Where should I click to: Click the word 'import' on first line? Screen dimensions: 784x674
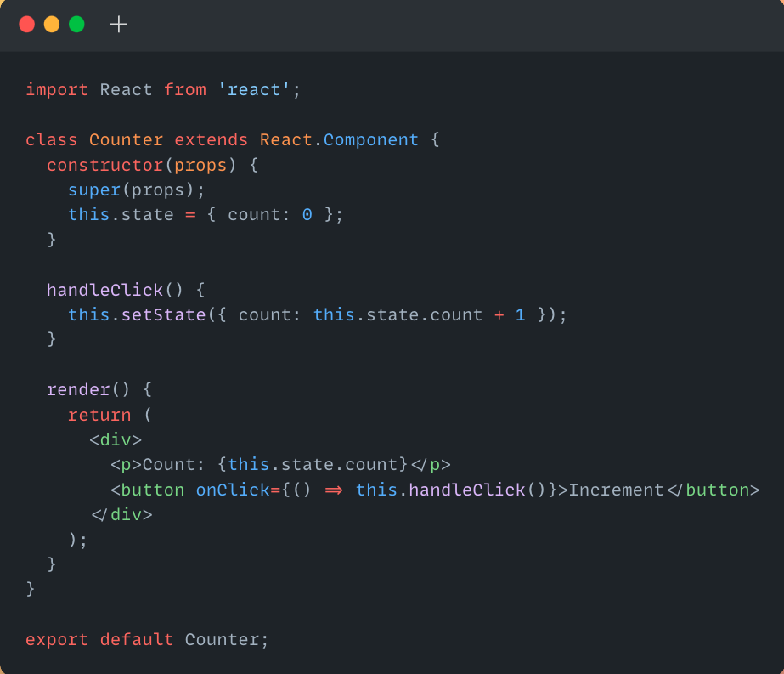(x=57, y=90)
